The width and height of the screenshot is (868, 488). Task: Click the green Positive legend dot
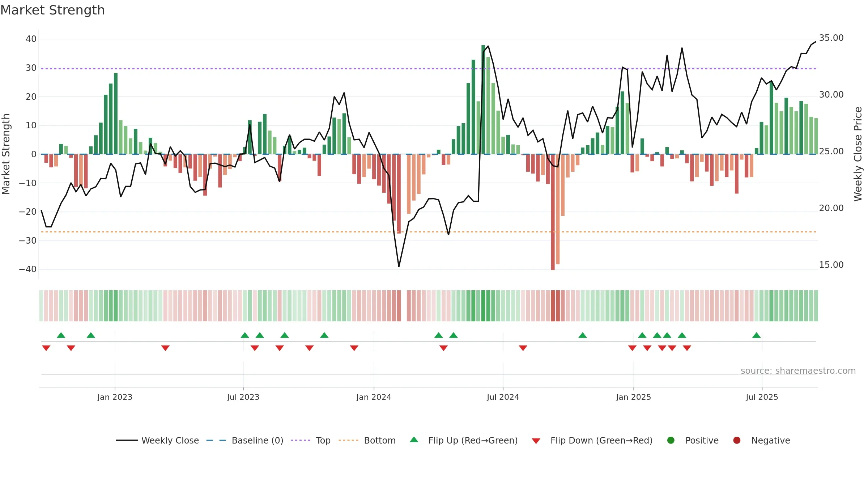tap(671, 440)
